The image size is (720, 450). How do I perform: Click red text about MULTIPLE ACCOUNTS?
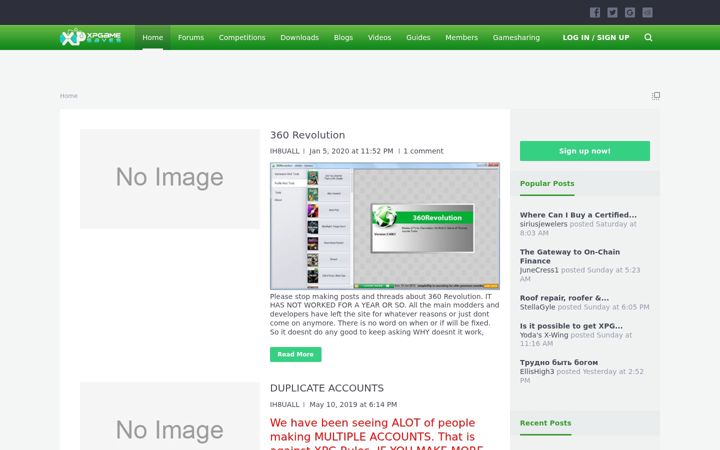(377, 433)
